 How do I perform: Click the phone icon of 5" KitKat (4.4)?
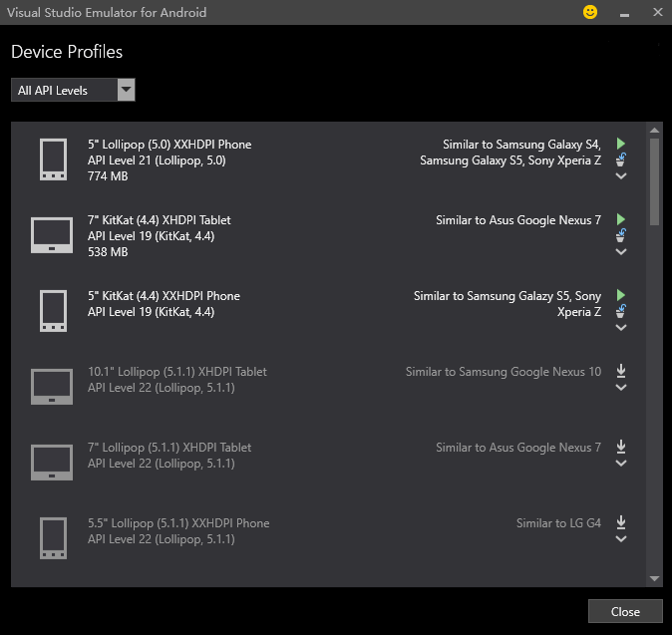53,311
